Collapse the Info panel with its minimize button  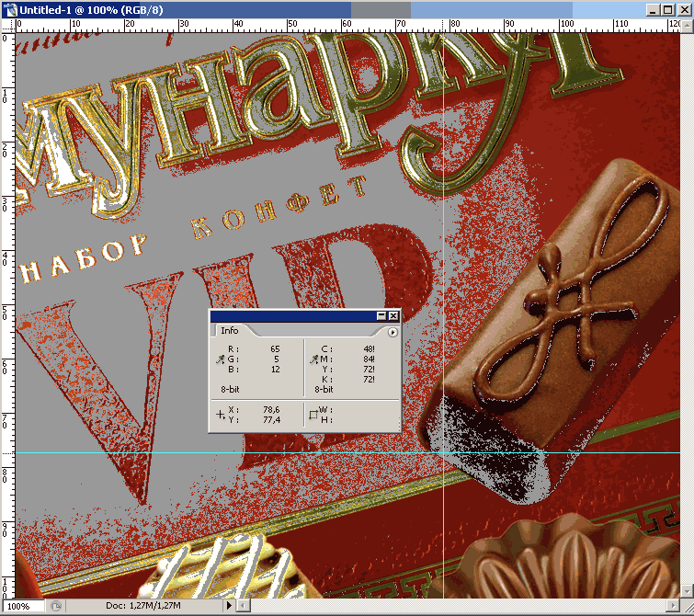pos(381,315)
